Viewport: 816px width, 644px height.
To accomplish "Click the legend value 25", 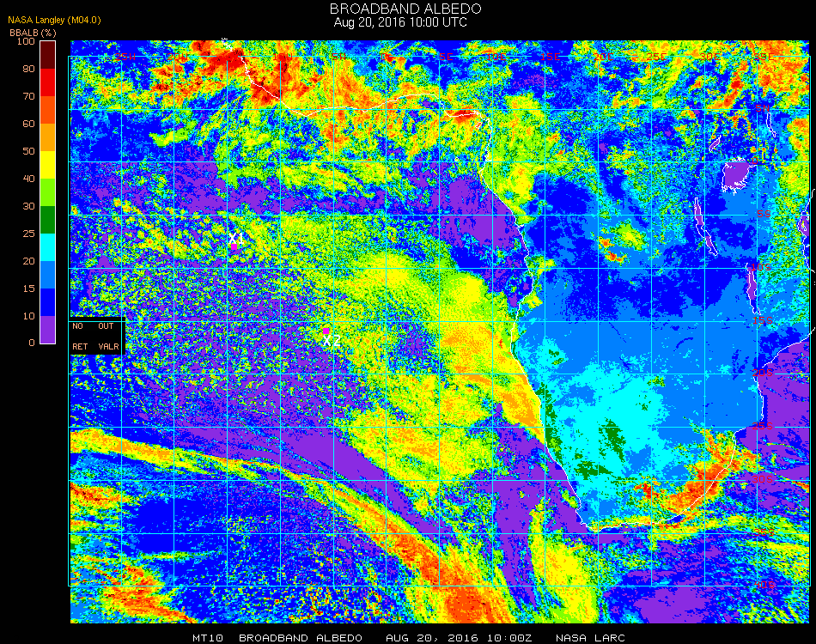I will click(28, 234).
